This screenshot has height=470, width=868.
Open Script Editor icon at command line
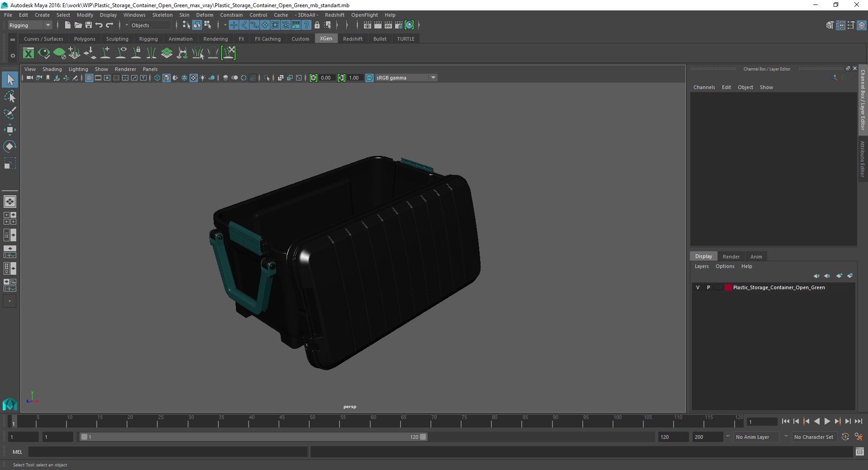859,451
